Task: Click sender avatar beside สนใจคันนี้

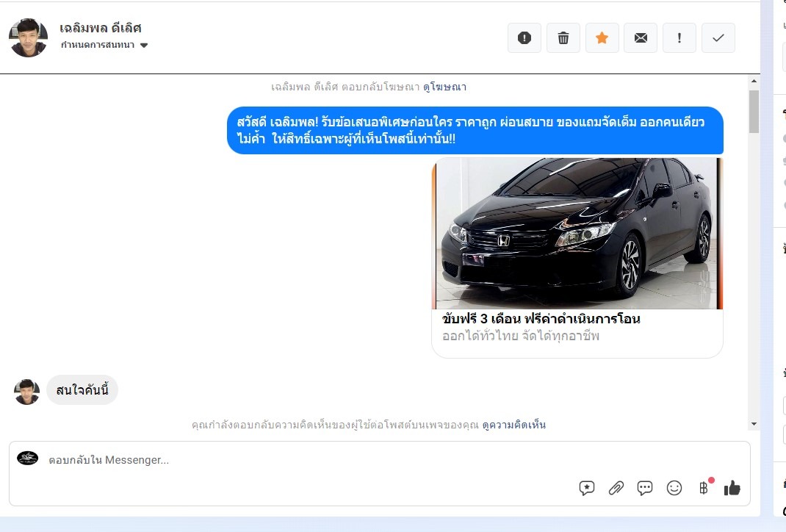Action: pos(27,392)
